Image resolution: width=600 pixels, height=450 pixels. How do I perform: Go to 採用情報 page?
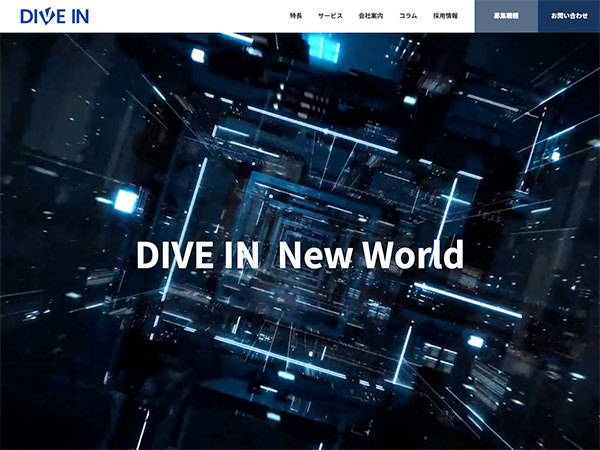445,16
